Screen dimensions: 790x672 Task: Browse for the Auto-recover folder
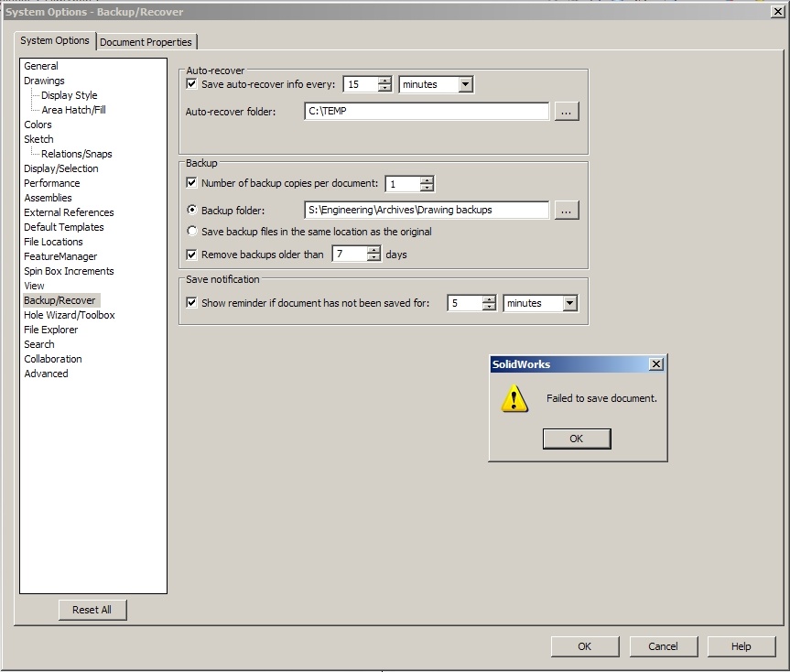click(x=567, y=112)
